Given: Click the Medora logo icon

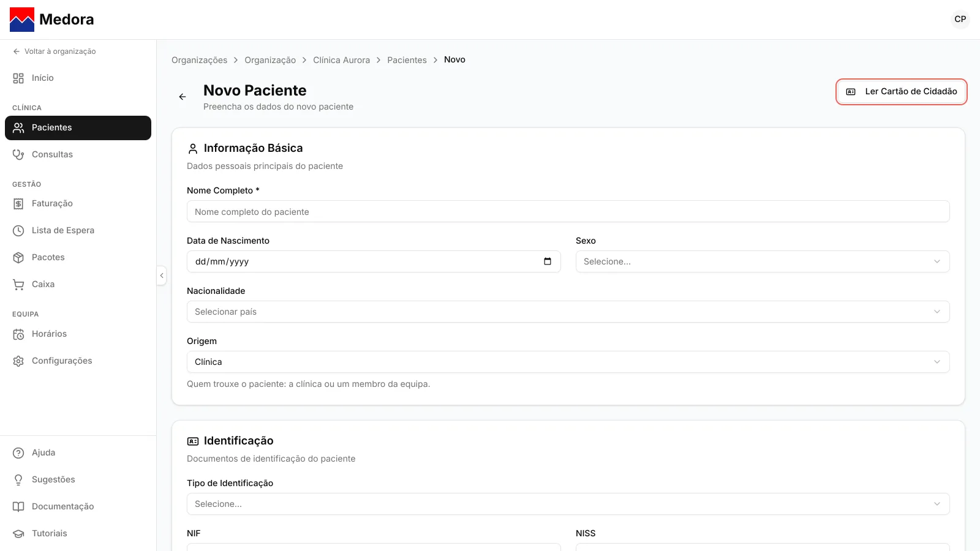Looking at the screenshot, I should pos(22,20).
